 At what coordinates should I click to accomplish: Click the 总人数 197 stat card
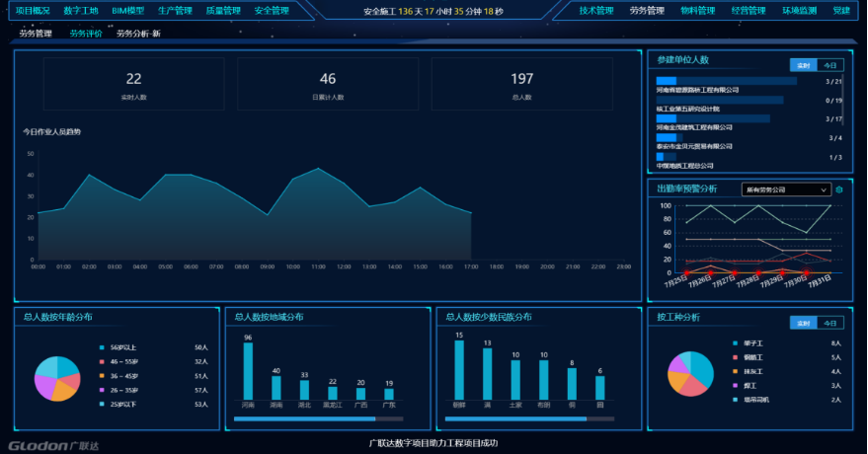click(521, 83)
